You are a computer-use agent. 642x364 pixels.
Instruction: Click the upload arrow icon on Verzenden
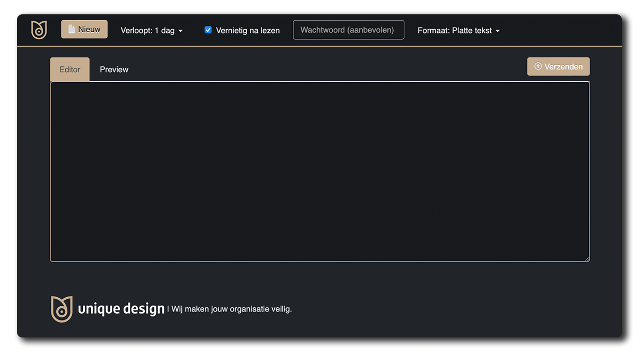tap(538, 66)
